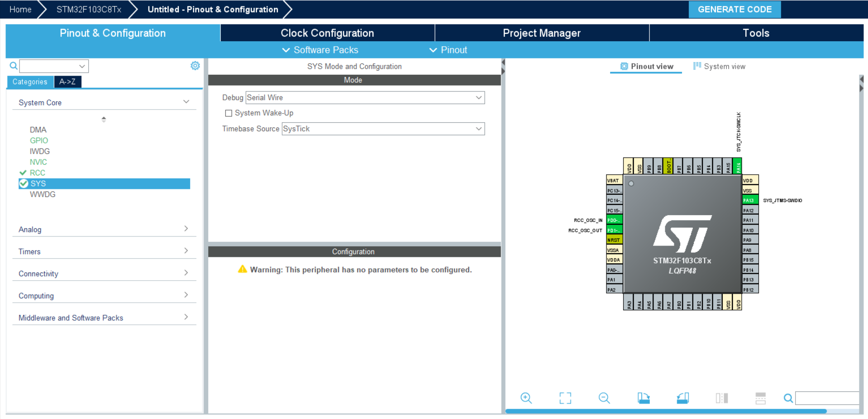Go to Home breadcrumb
This screenshot has height=419, width=868.
[x=20, y=9]
